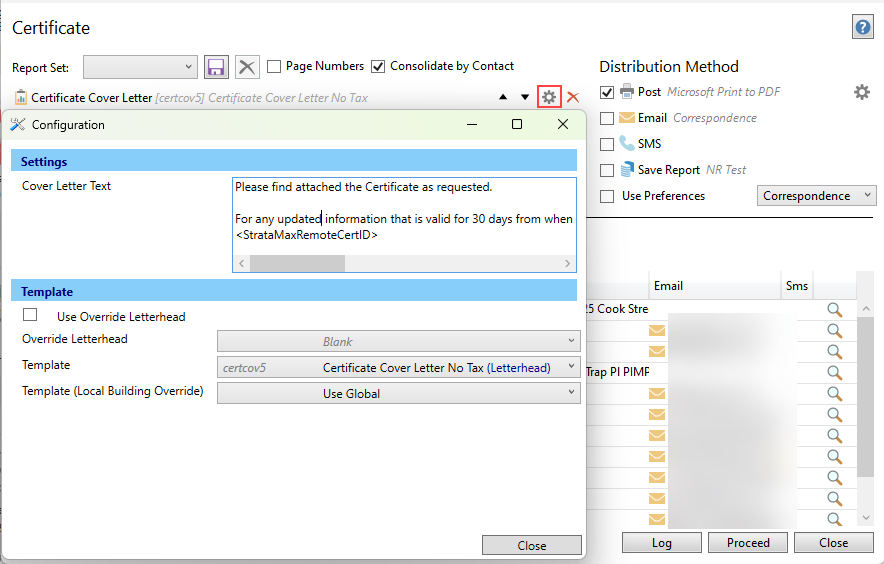Click the Trap Pl PIMF row text
The image size is (884, 564).
pos(618,372)
